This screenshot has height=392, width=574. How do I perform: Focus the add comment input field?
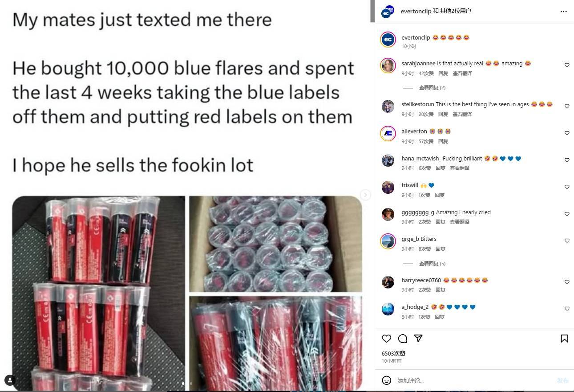click(474, 380)
